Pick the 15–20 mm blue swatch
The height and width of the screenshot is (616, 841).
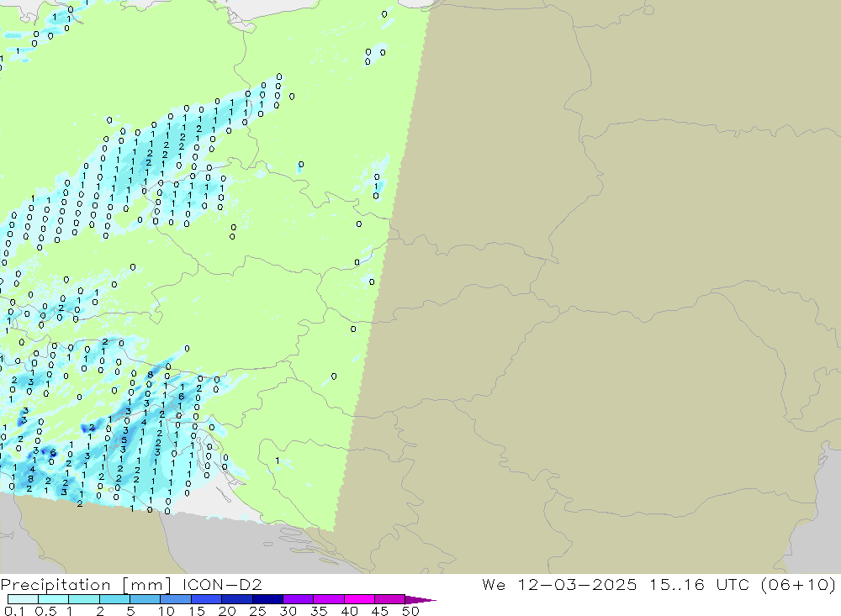coord(207,599)
